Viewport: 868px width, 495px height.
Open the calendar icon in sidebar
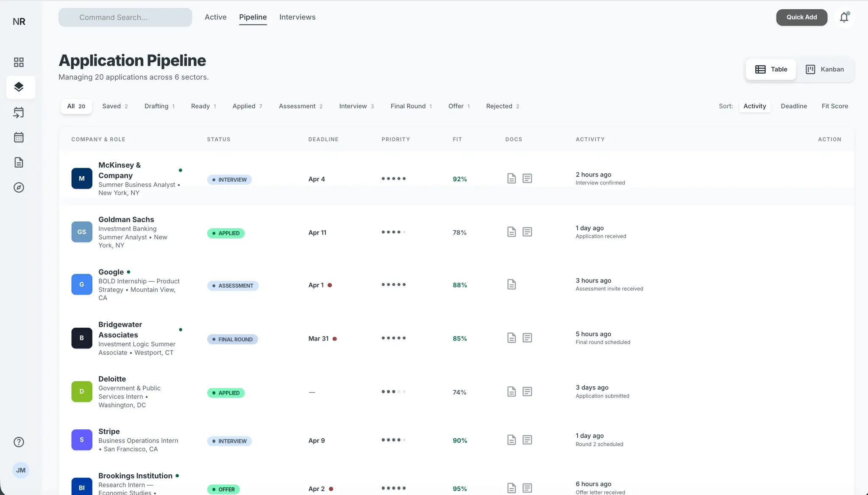19,137
